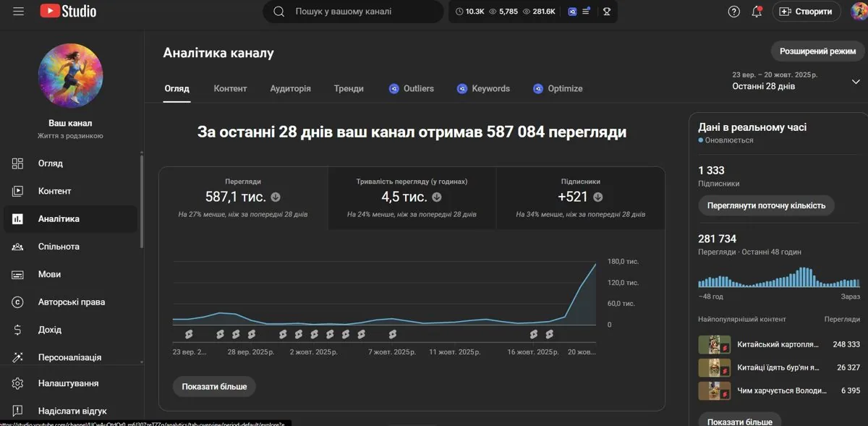Click the 6 395 views value

[851, 391]
